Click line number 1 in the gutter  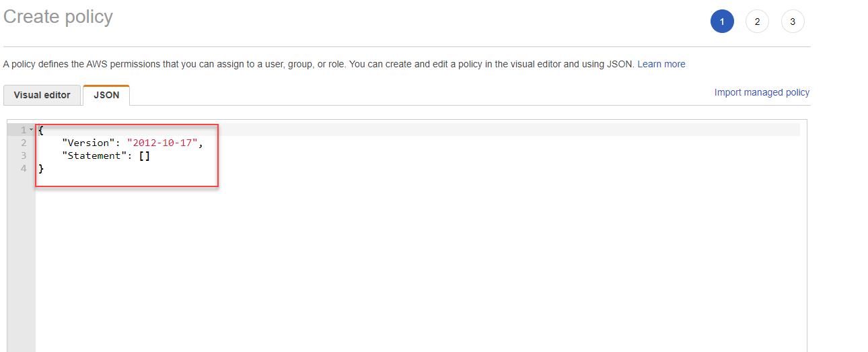coord(24,130)
